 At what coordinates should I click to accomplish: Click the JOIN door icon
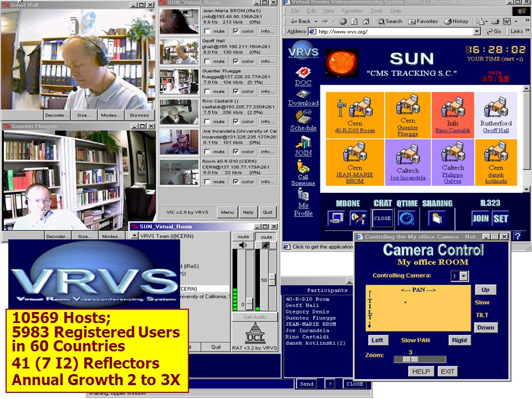[x=303, y=142]
